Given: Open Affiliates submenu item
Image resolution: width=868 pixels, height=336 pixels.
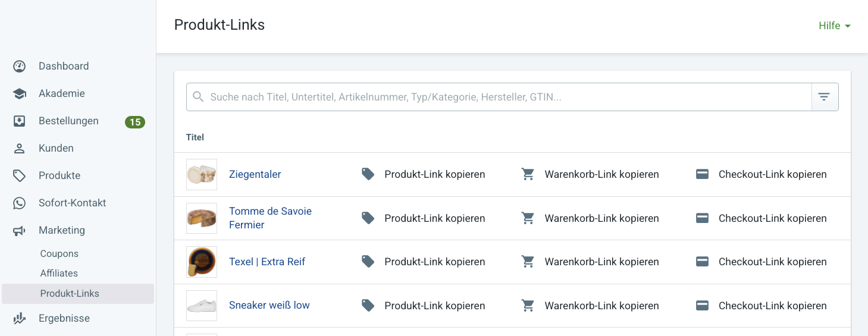Looking at the screenshot, I should click(59, 273).
